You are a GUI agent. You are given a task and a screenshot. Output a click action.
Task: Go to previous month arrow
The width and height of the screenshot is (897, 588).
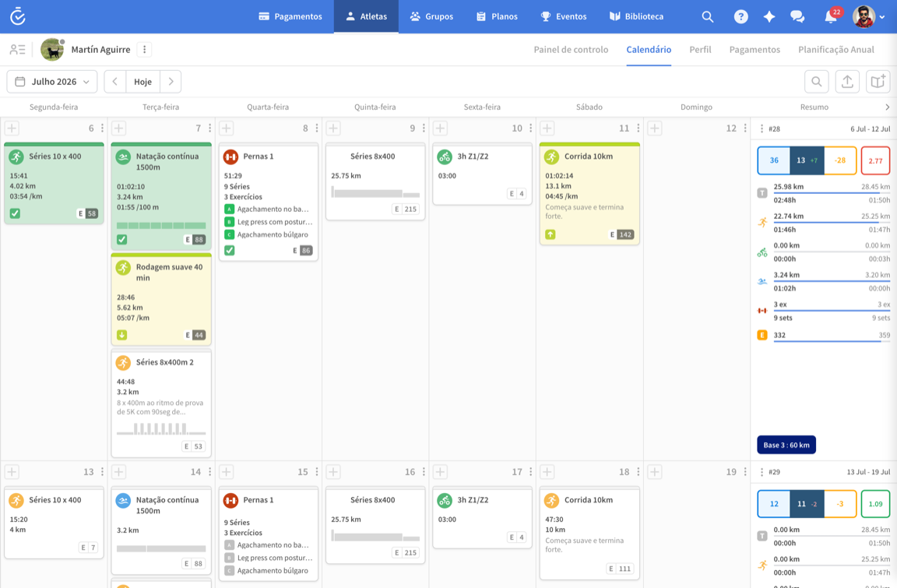[115, 82]
